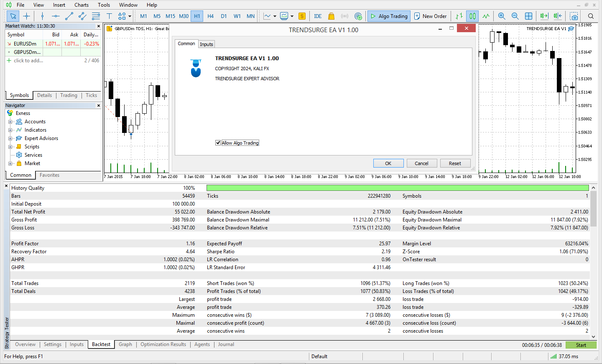
Task: Take a chart screenshot with the camera icon
Action: coord(574,16)
